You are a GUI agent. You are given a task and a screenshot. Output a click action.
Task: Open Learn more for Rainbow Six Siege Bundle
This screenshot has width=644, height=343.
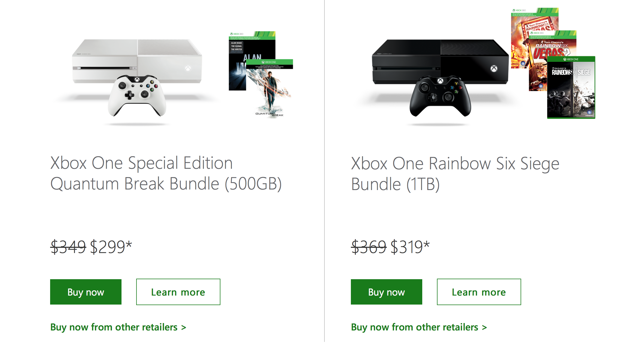coord(479,292)
